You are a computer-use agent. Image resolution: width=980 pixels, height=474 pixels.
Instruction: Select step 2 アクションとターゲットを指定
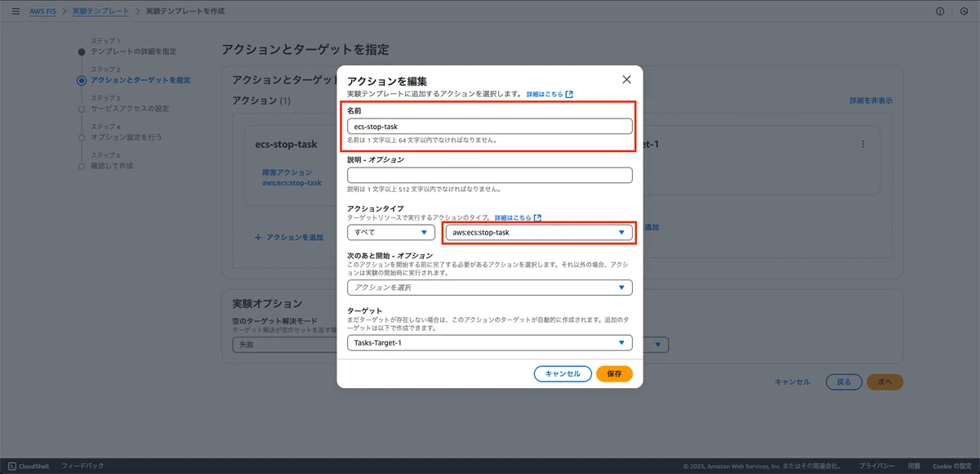pos(140,80)
